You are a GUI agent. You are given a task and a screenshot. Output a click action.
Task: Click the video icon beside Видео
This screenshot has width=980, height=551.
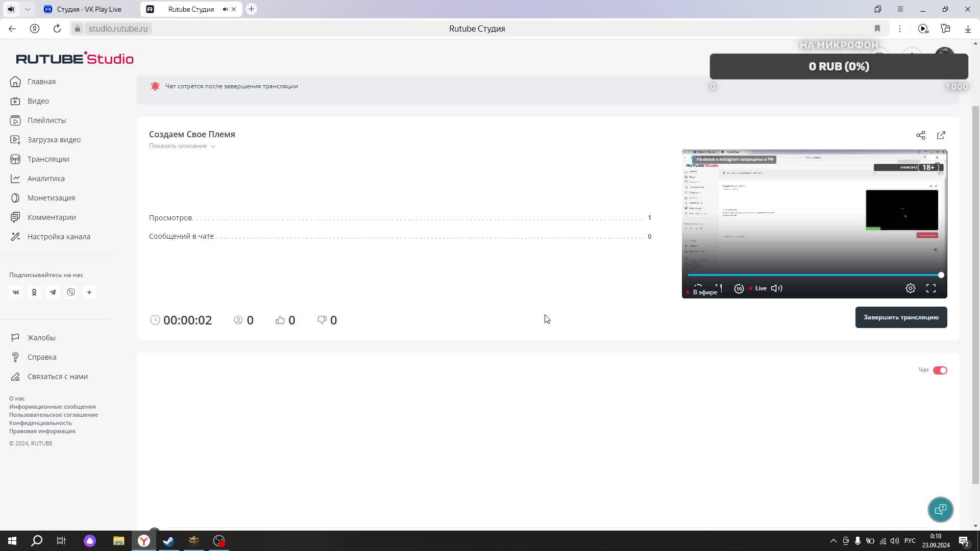15,101
